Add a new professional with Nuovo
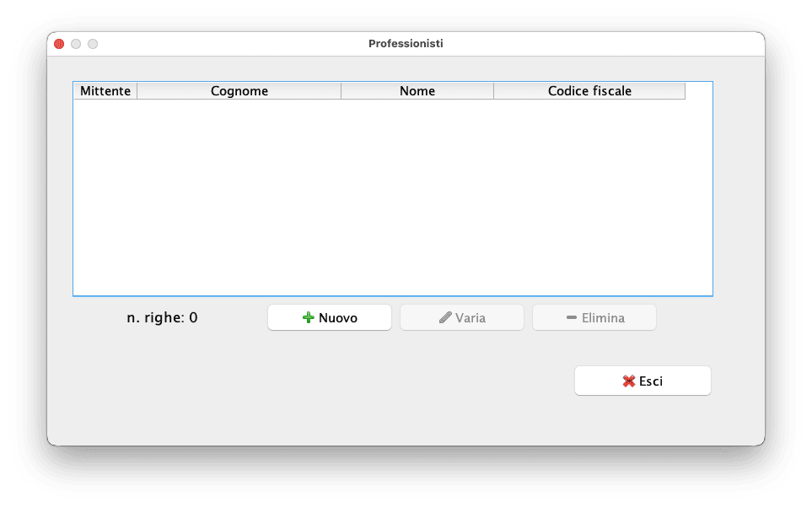Image resolution: width=812 pixels, height=508 pixels. pyautogui.click(x=330, y=317)
